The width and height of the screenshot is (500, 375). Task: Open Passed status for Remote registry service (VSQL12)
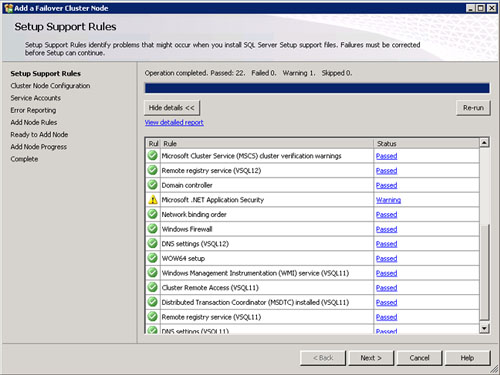pyautogui.click(x=386, y=171)
